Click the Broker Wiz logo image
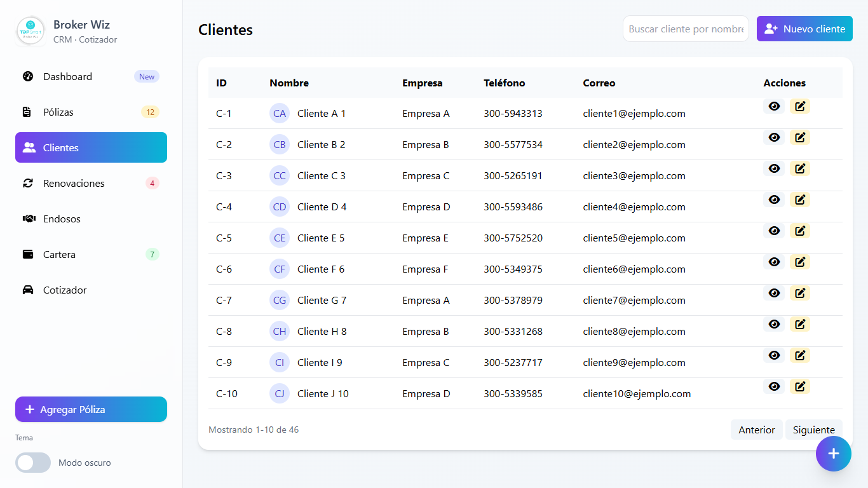The width and height of the screenshot is (868, 488). tap(31, 31)
